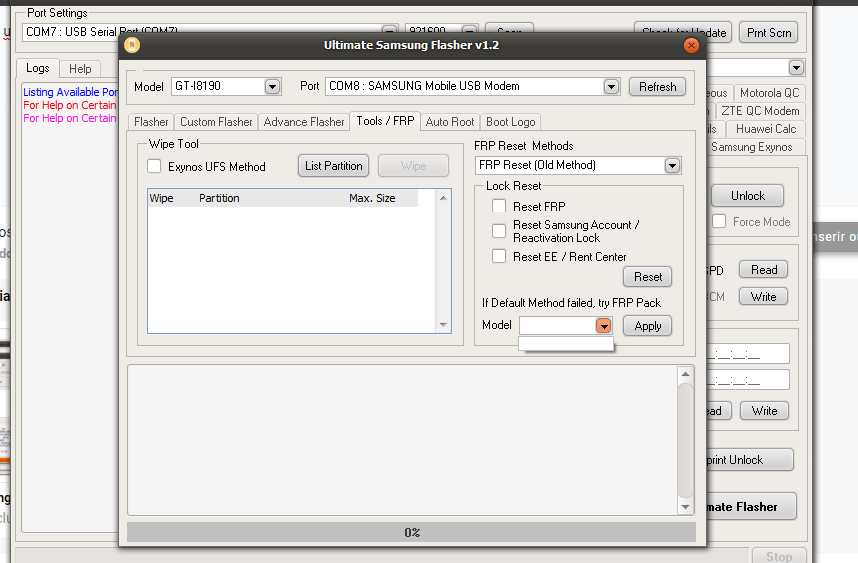Screen dimensions: 858x563
Task: Open the Model GT-I8190 dropdown
Action: point(272,86)
